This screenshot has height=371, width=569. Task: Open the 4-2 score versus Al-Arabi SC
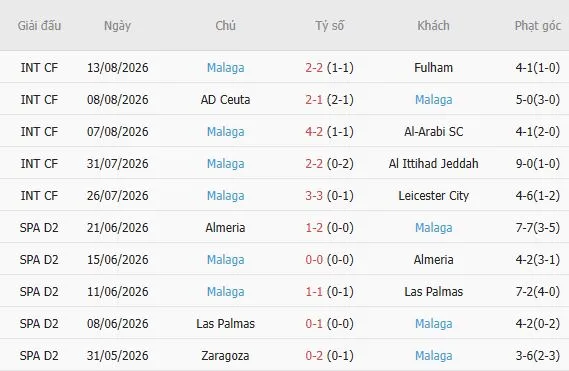[x=314, y=132]
